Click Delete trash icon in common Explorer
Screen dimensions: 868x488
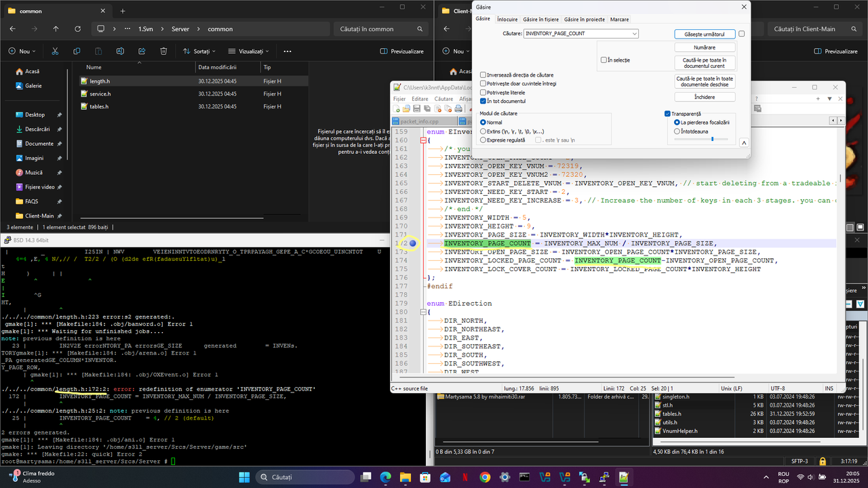pos(163,52)
